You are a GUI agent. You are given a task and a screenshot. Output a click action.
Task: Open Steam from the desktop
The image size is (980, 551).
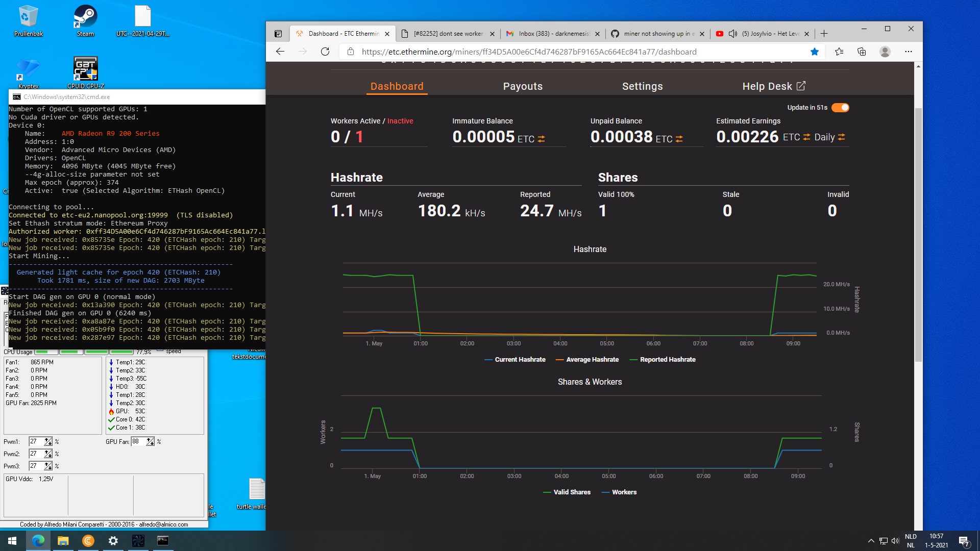click(85, 15)
